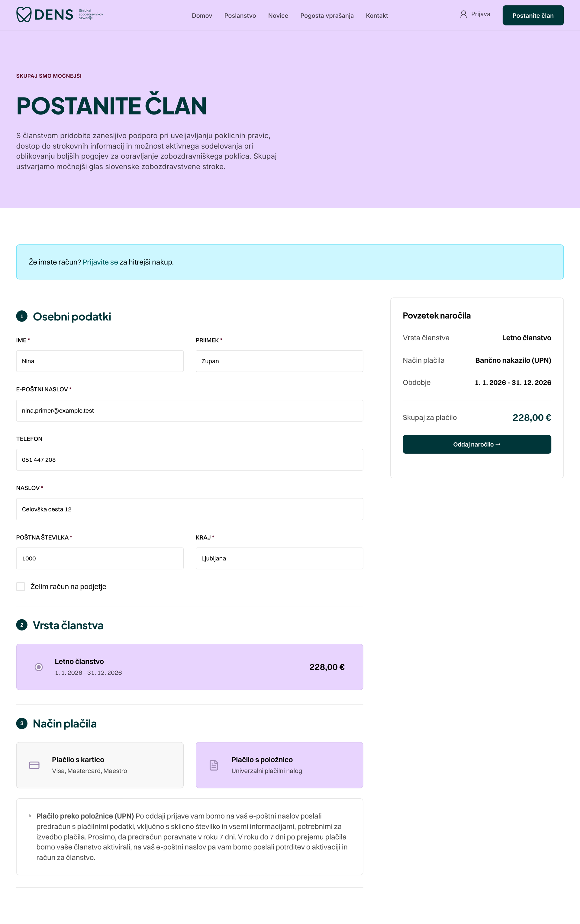Image resolution: width=580 pixels, height=924 pixels.
Task: Click the credit card icon
Action: 34,765
